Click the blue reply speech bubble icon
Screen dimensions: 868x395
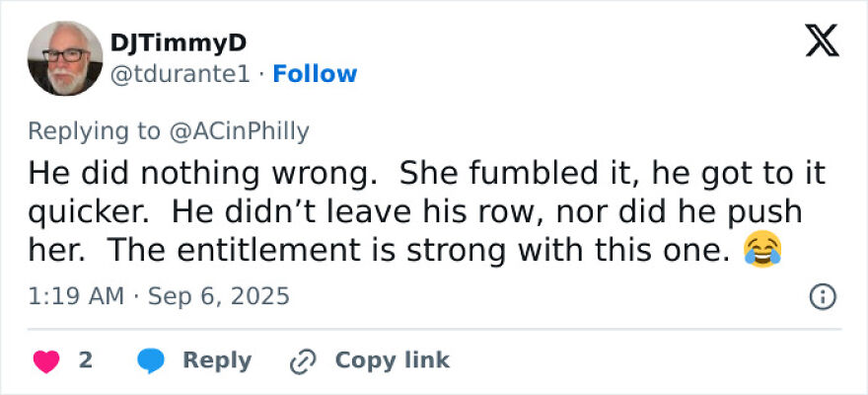point(151,361)
